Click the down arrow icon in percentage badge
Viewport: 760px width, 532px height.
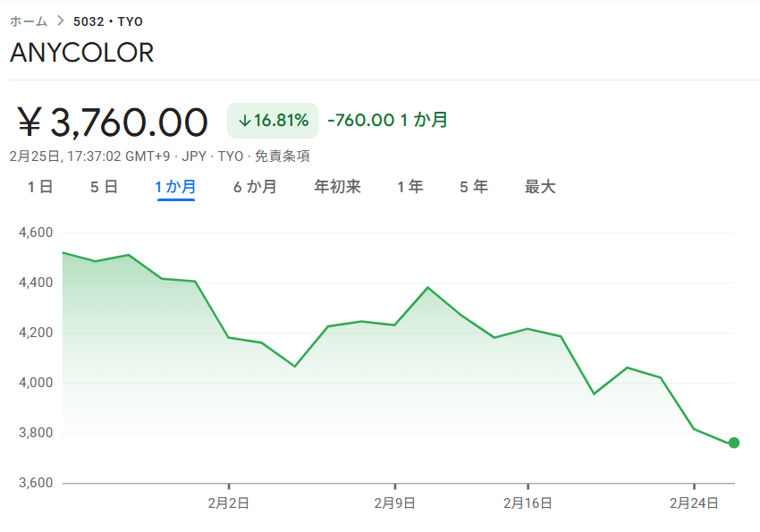244,121
